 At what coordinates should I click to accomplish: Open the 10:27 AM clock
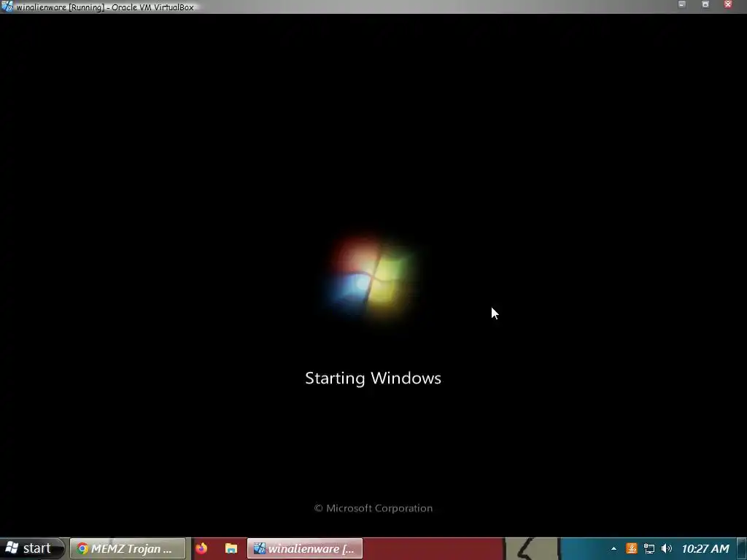click(705, 549)
